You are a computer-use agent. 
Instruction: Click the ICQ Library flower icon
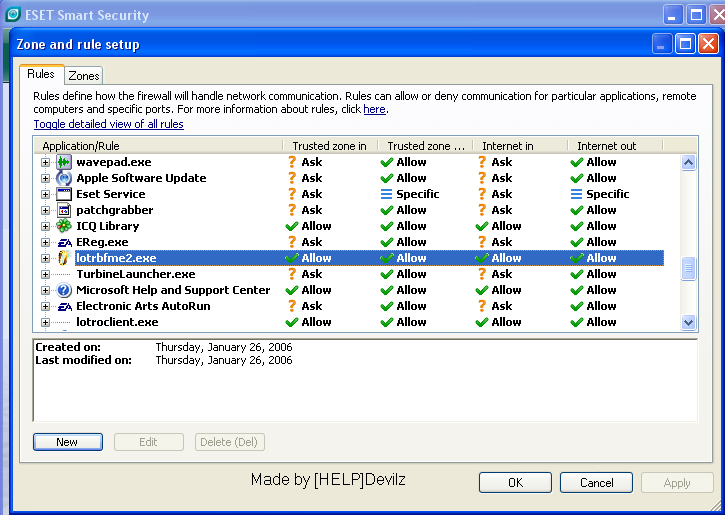(x=64, y=226)
